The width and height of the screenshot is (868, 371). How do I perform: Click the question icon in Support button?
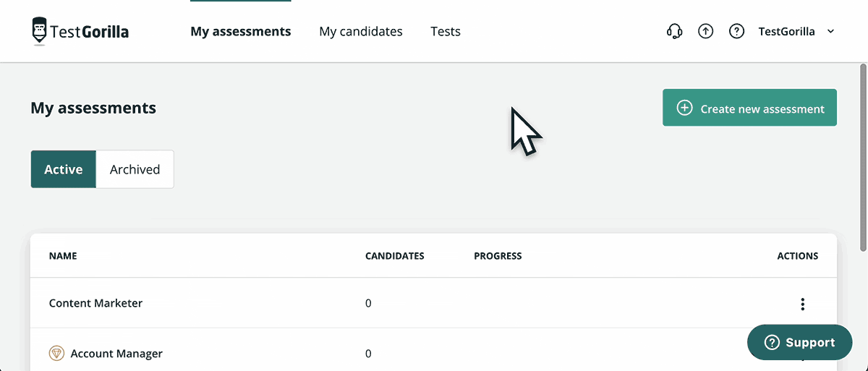(772, 343)
